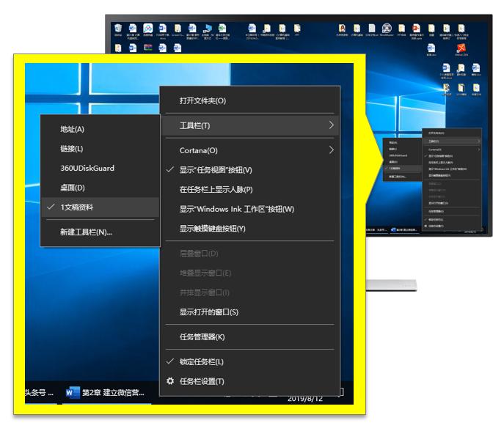The height and width of the screenshot is (431, 504).
Task: Open the portrait photo icon on the desktop
Action: point(342,30)
